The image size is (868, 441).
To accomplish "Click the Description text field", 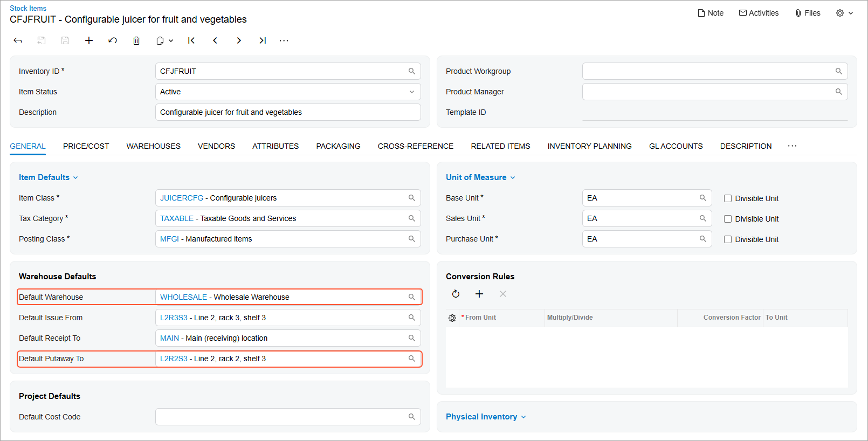I will pyautogui.click(x=287, y=112).
